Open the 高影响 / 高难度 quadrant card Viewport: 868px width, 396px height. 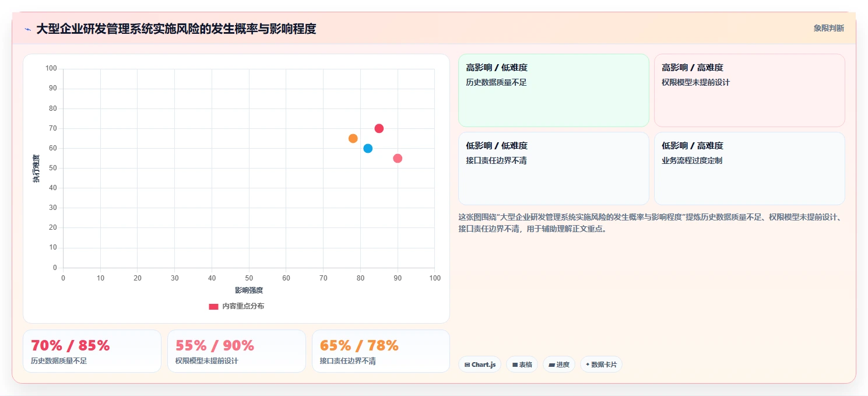(749, 90)
